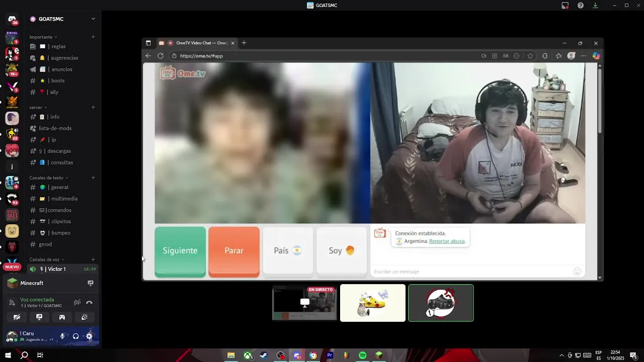Open the lista-de-mods channel

point(63,128)
